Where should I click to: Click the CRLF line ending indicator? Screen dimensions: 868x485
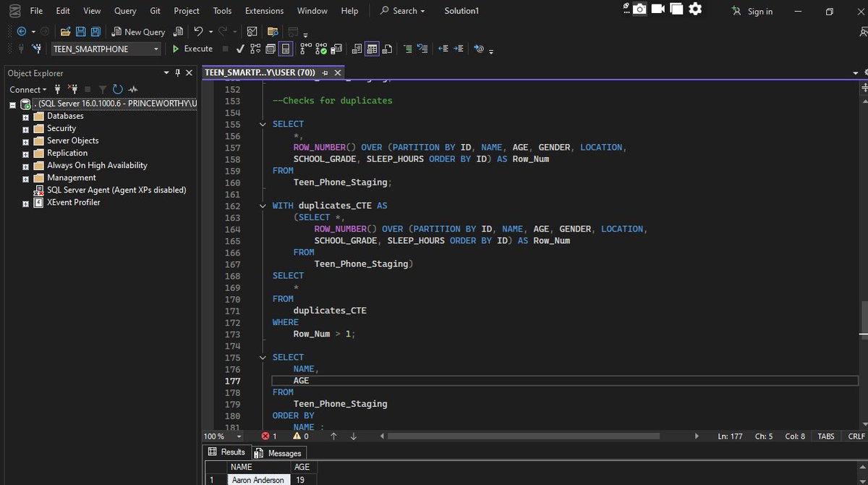(856, 436)
